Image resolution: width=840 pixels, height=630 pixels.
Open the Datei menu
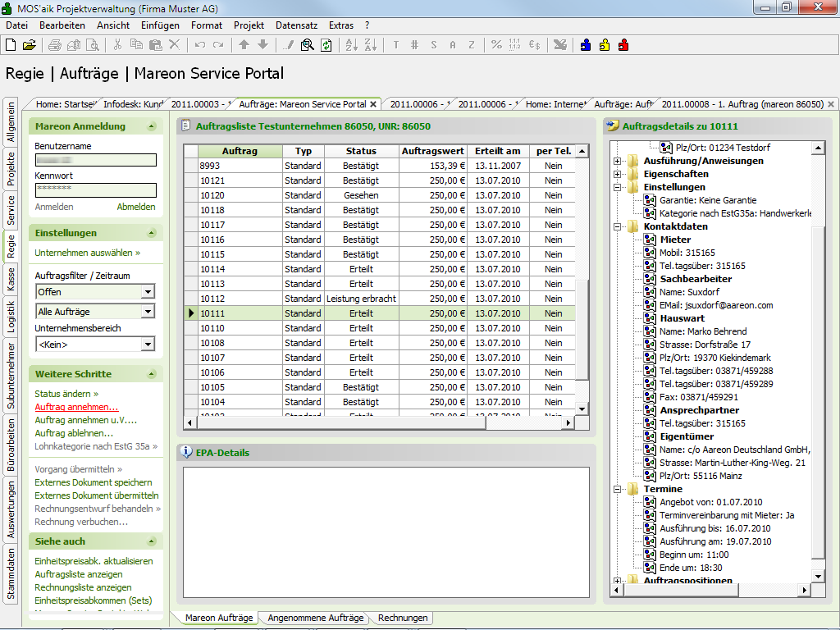click(x=16, y=25)
